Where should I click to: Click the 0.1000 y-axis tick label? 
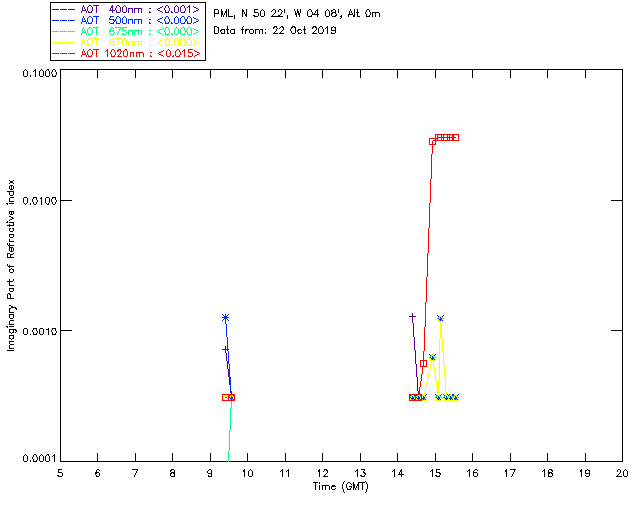(39, 73)
